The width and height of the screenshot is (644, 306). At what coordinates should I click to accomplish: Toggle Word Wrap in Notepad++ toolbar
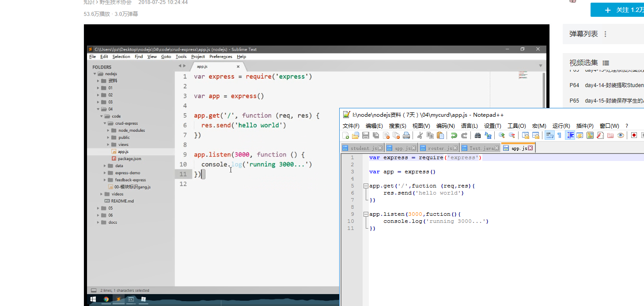[x=549, y=135]
